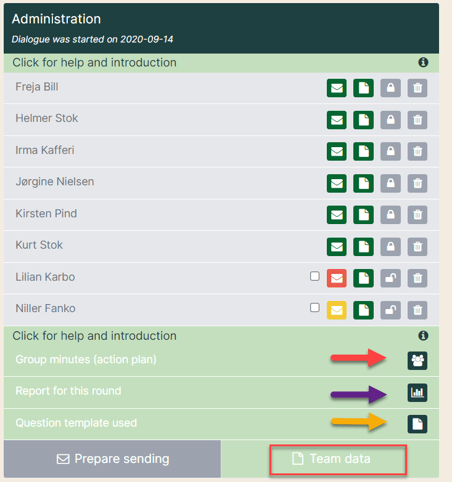Click the red envelope icon for Lilian Karbo

tap(337, 278)
